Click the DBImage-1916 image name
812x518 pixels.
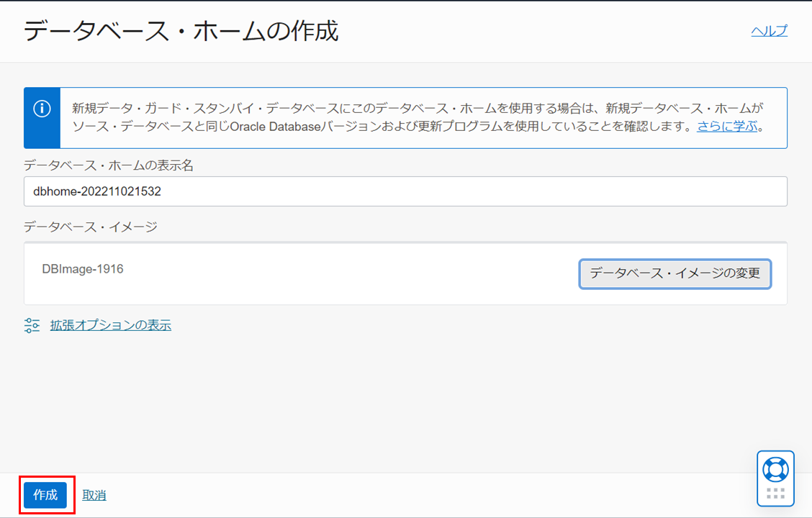[83, 269]
